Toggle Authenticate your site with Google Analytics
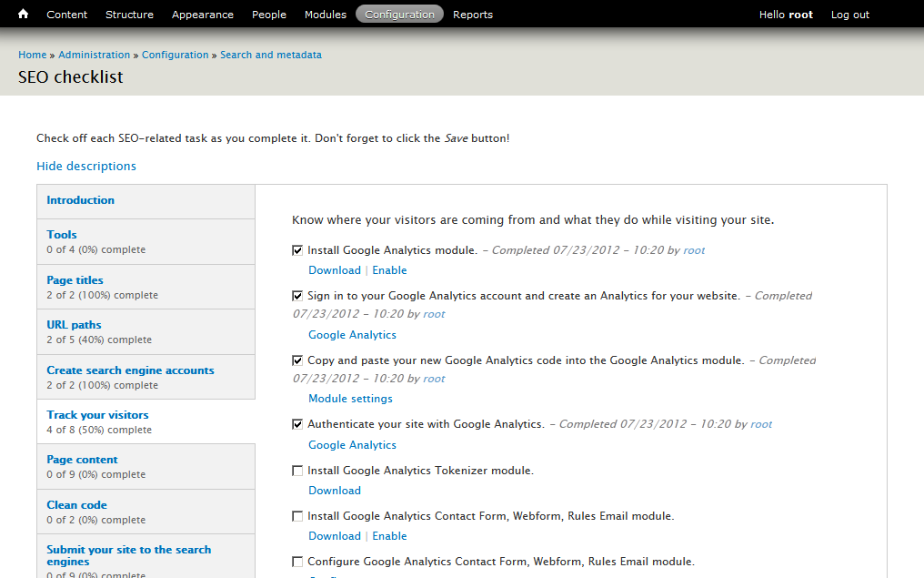This screenshot has width=924, height=578. [x=297, y=424]
